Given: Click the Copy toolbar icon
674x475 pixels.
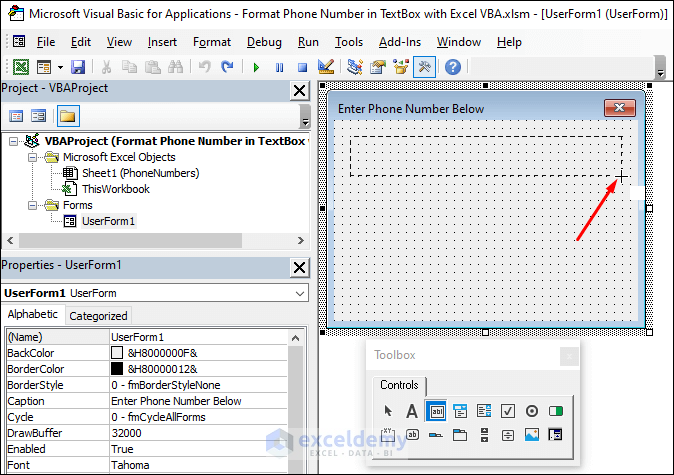Looking at the screenshot, I should pos(129,67).
